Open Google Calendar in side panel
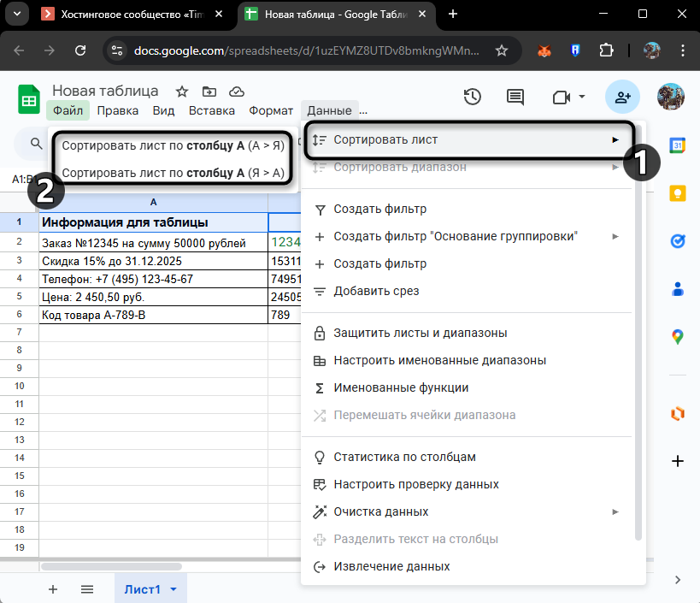The height and width of the screenshot is (603, 700). [x=678, y=145]
